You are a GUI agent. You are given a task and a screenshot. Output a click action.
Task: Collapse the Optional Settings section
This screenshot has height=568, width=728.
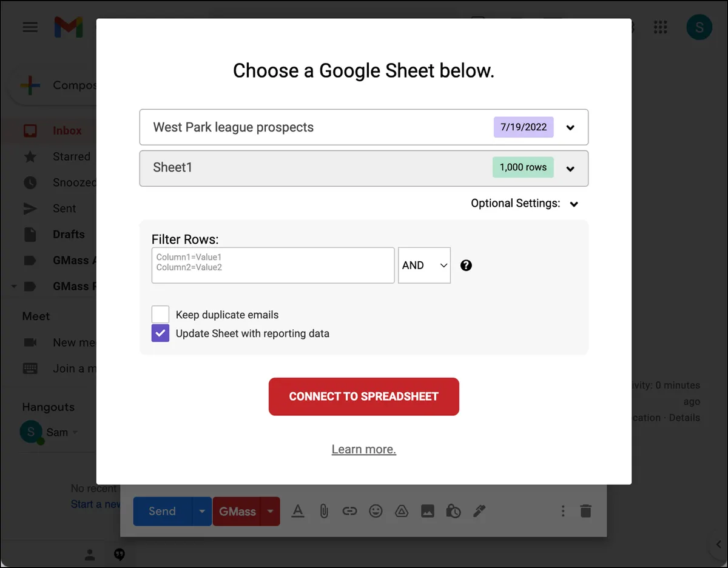574,204
